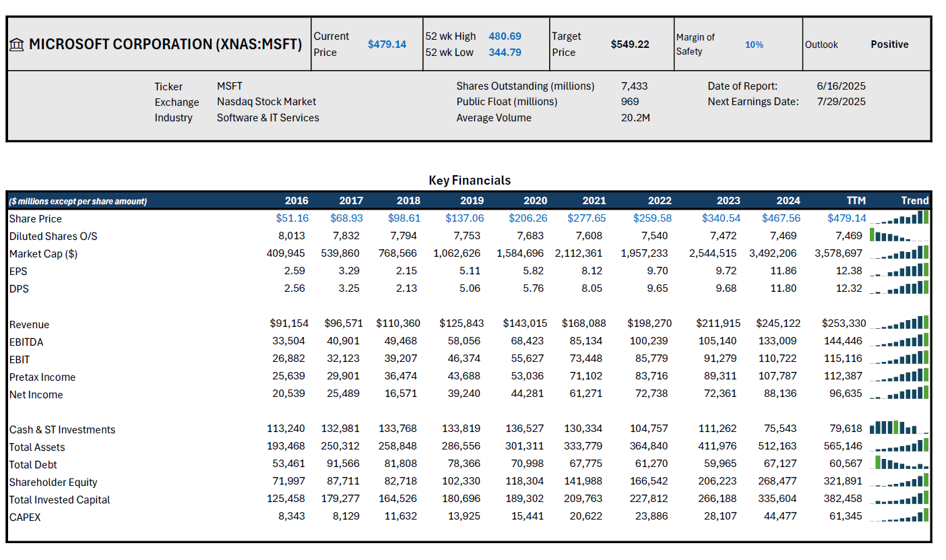
Task: Select the Revenue row trend sparkline
Action: tap(900, 323)
